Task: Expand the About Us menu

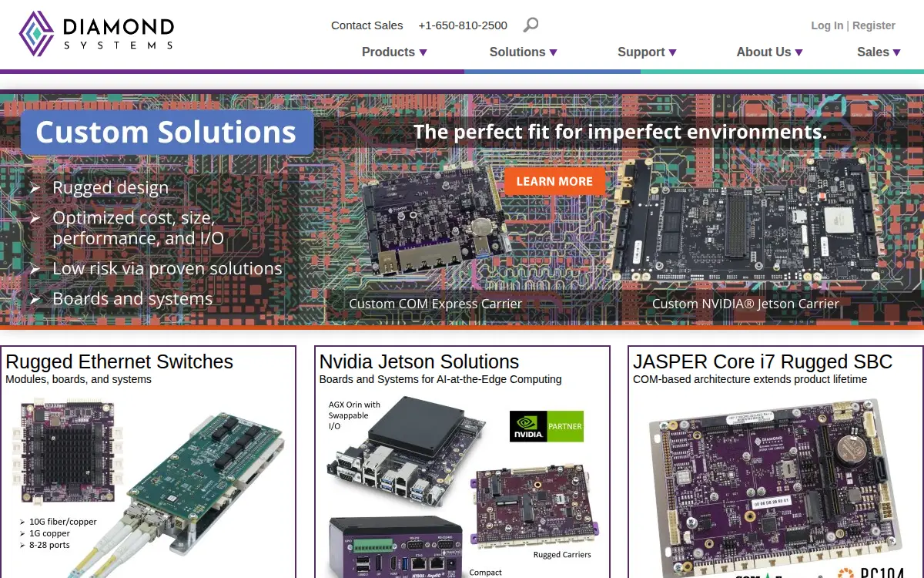Action: coord(769,52)
